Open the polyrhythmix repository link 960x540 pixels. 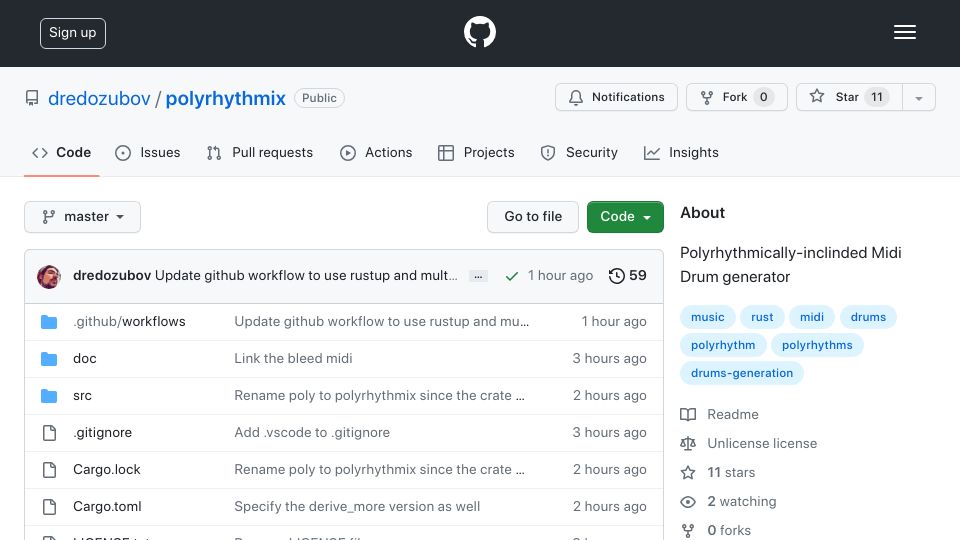click(225, 98)
